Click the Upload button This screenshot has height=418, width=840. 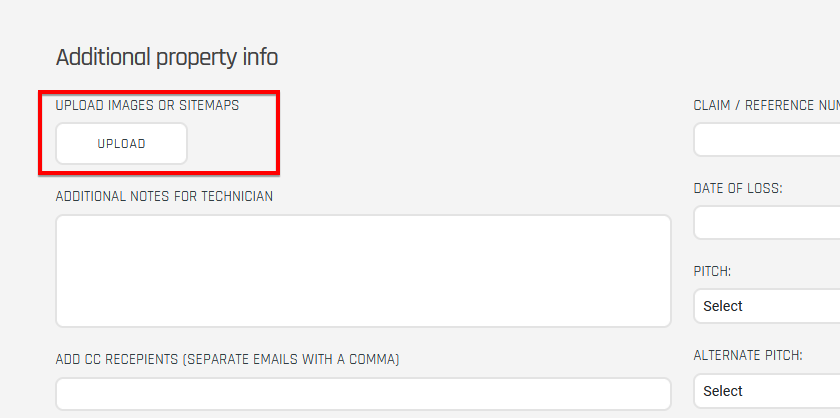tap(121, 144)
